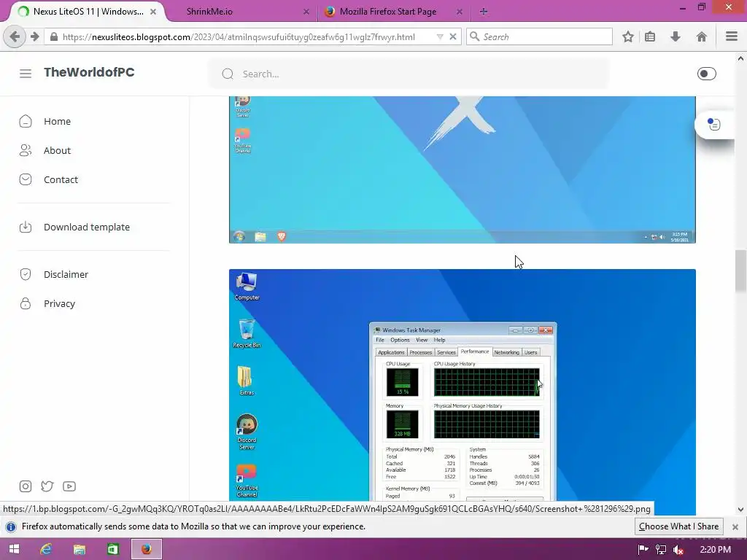Screen dimensions: 747x560
Task: Click the Firefox search field
Action: [539, 36]
